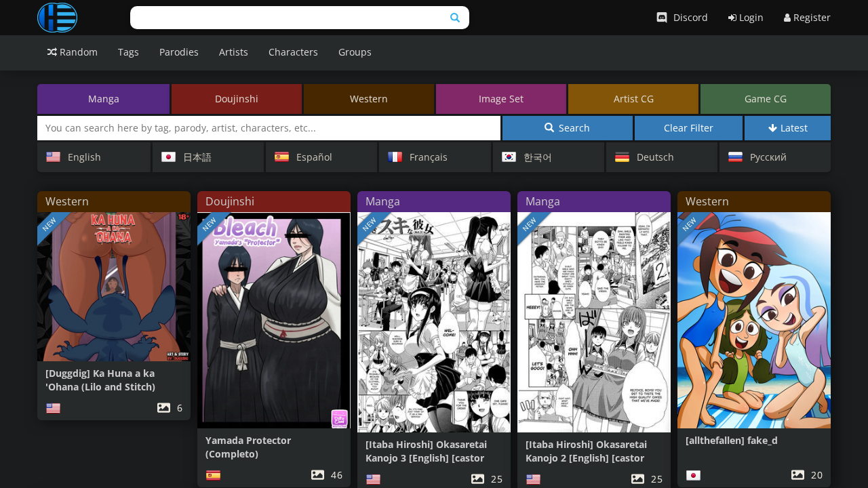The width and height of the screenshot is (868, 488).
Task: Open the Ka Huna a ka 'Ohana title
Action: click(100, 380)
